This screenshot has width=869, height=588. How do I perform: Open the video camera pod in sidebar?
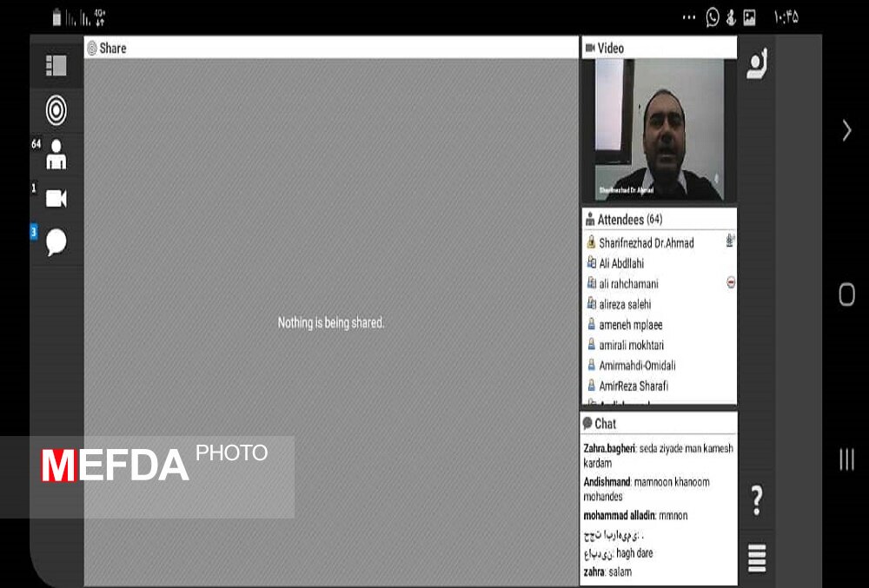tap(56, 199)
